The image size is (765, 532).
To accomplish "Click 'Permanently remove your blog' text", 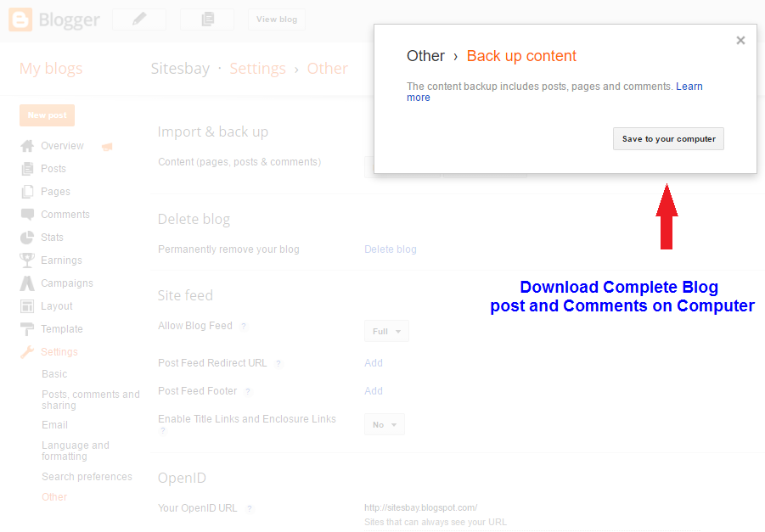I will pyautogui.click(x=228, y=249).
